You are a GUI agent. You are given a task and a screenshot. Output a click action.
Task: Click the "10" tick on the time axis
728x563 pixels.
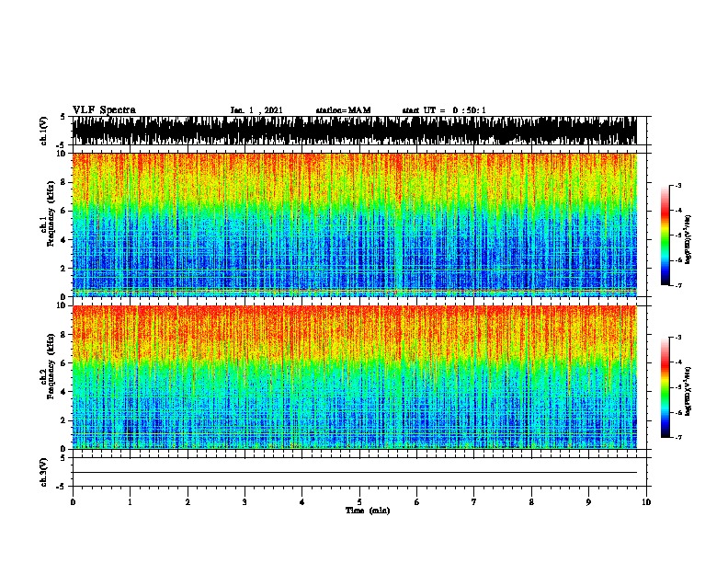pos(646,502)
